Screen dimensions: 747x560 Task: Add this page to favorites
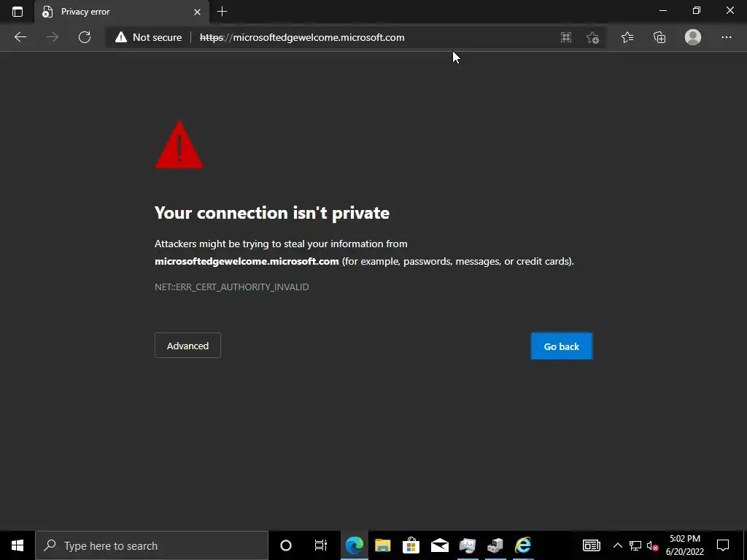(x=592, y=38)
